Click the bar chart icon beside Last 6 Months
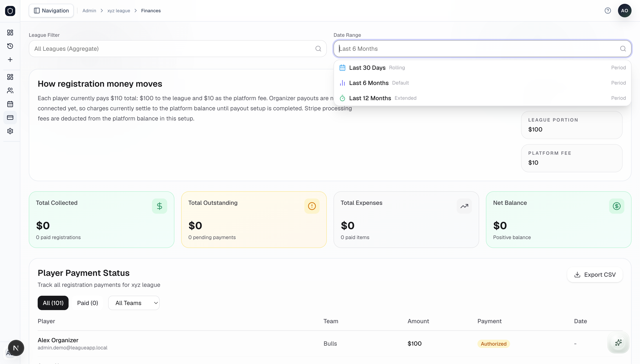Viewport: 640px width, 364px height. coord(342,83)
